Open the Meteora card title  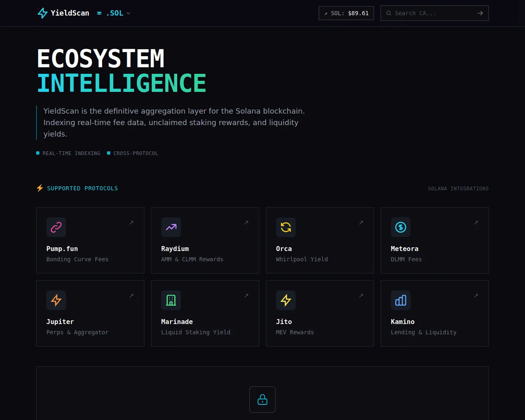point(404,249)
